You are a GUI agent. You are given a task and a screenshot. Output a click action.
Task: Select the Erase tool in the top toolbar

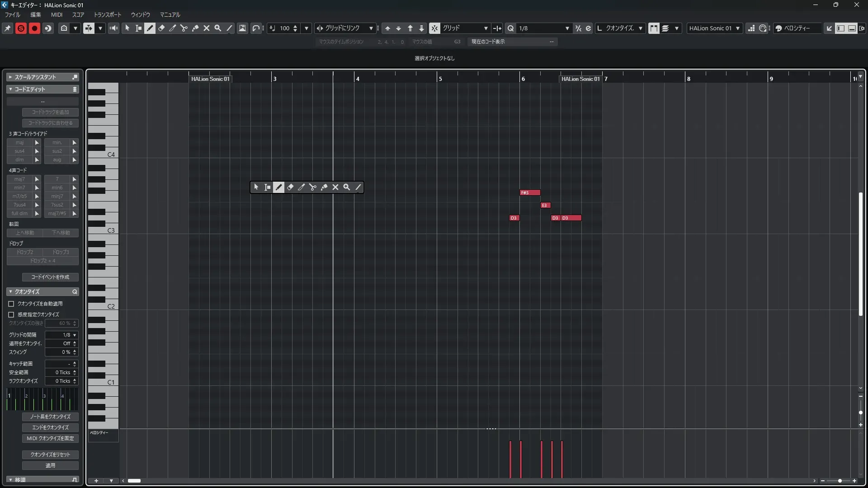tap(161, 28)
